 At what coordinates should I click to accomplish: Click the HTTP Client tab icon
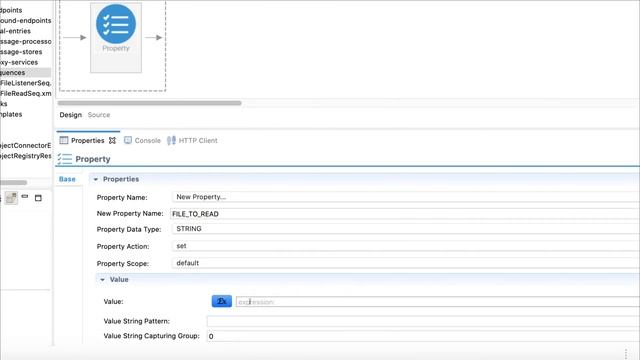tap(171, 140)
